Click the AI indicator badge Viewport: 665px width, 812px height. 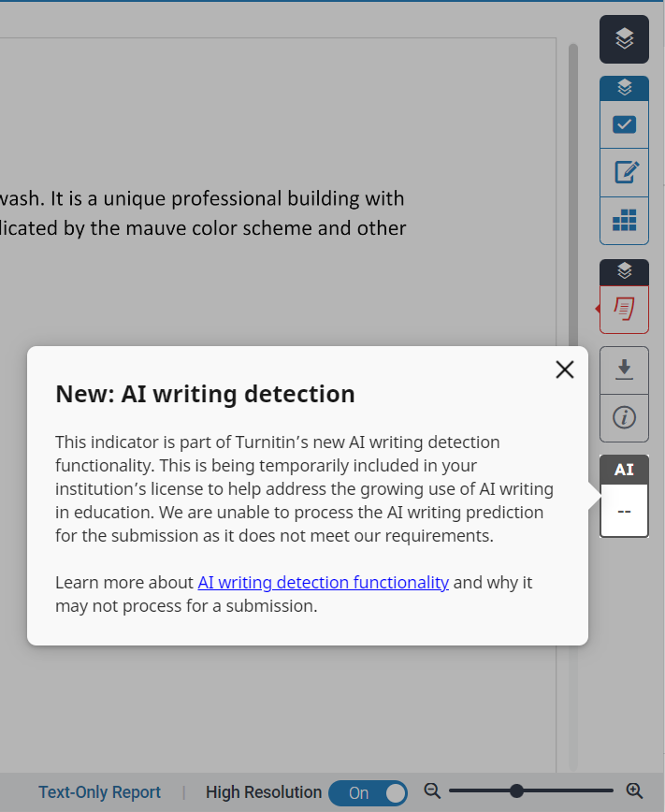pos(624,496)
